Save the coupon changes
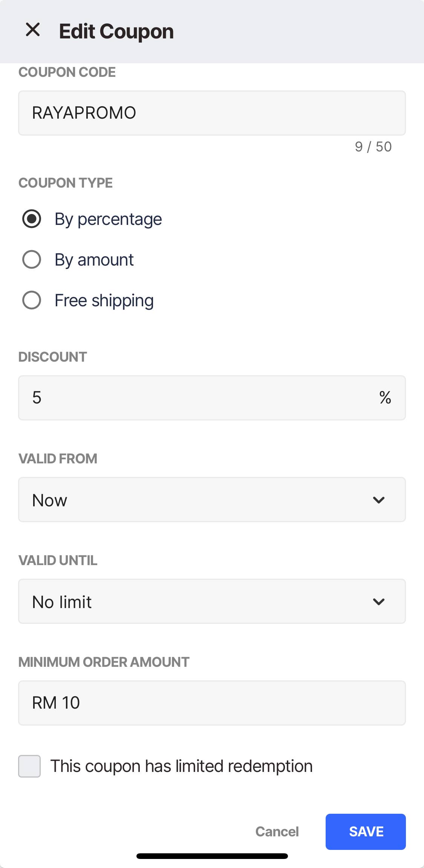Image resolution: width=424 pixels, height=868 pixels. tap(366, 831)
